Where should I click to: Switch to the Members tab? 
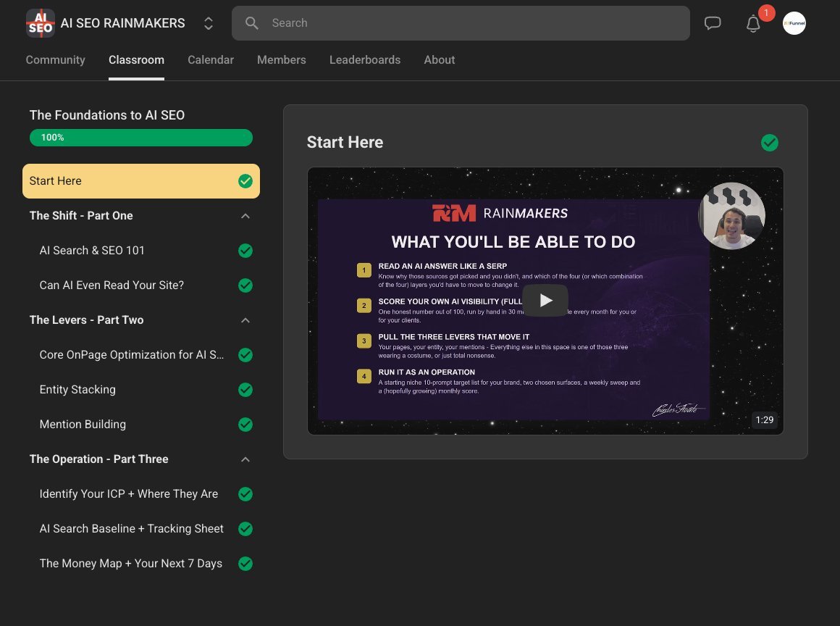[281, 60]
